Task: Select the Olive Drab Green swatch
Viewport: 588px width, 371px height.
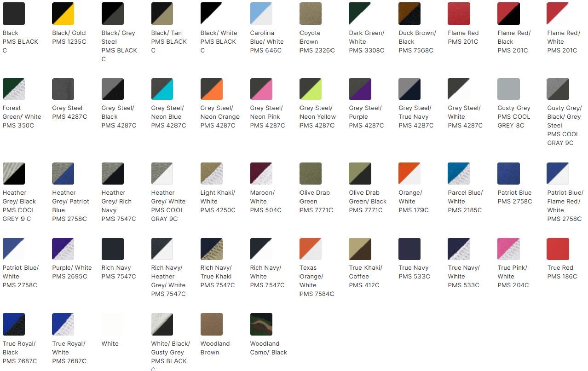Action: pos(310,174)
